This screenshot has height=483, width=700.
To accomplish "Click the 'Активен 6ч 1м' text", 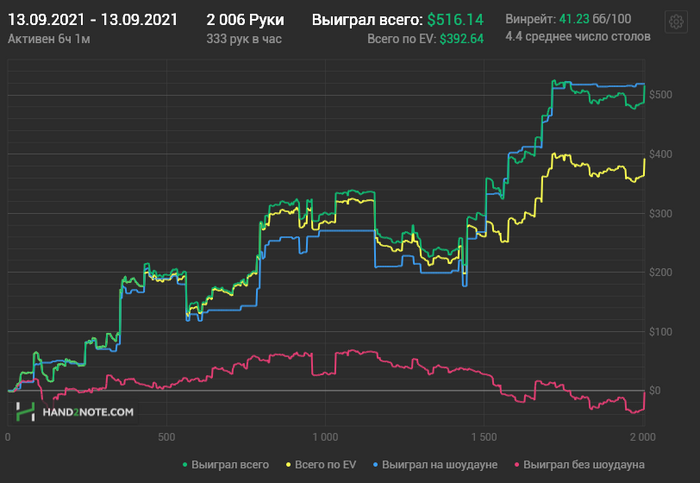I will [x=49, y=39].
